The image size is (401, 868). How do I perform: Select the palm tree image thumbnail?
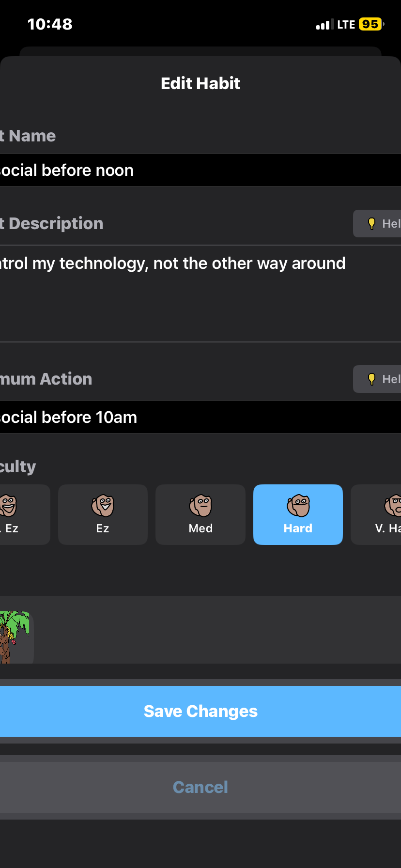[15, 637]
